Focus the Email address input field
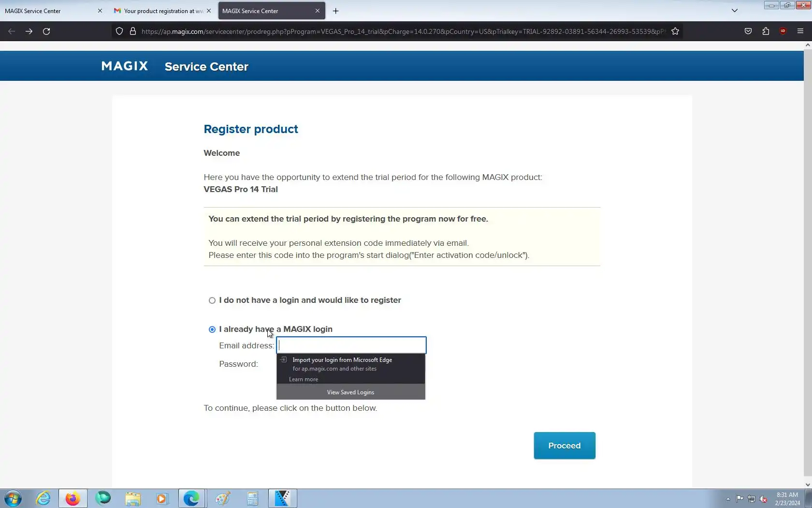812x508 pixels. click(x=351, y=345)
